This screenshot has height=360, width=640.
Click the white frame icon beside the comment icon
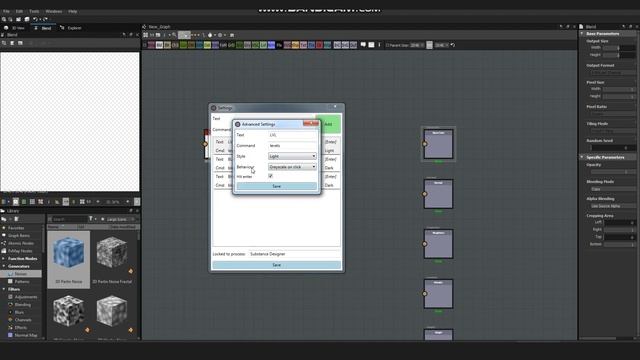click(371, 45)
